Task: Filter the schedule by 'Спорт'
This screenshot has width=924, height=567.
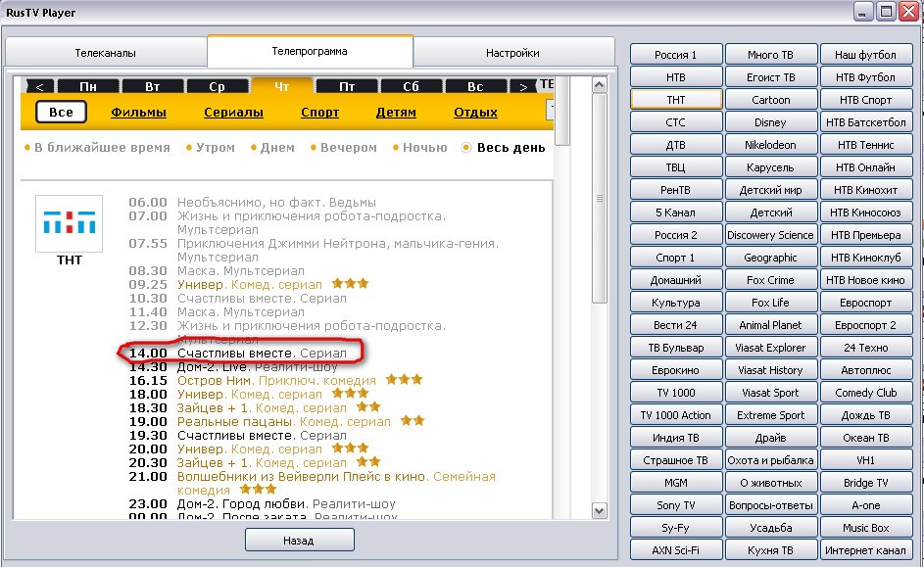Action: coord(319,113)
